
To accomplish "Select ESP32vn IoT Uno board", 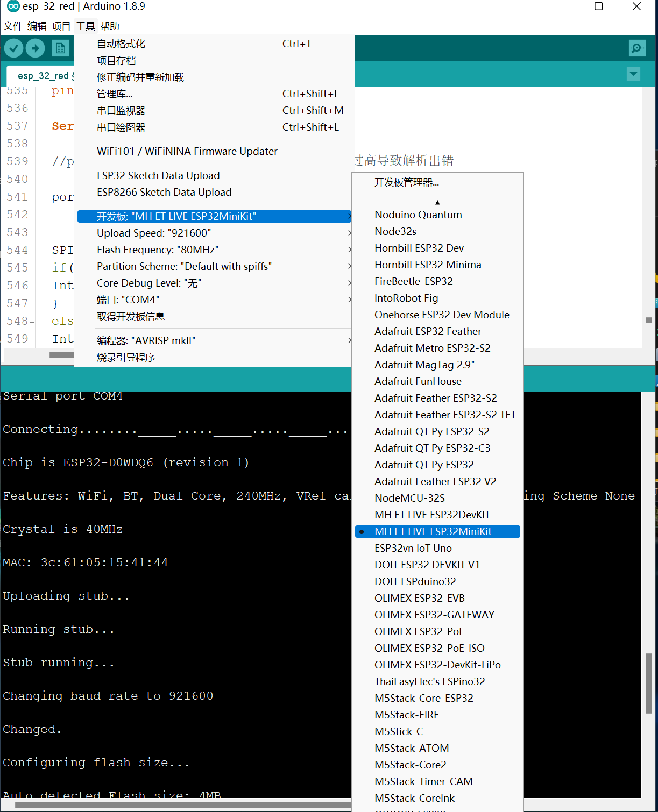I will [x=437, y=549].
